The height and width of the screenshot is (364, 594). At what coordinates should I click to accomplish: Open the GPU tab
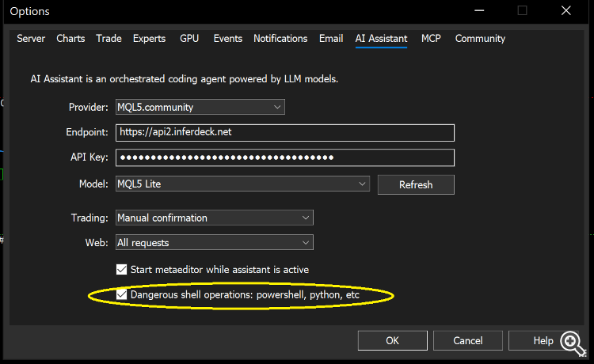click(189, 39)
